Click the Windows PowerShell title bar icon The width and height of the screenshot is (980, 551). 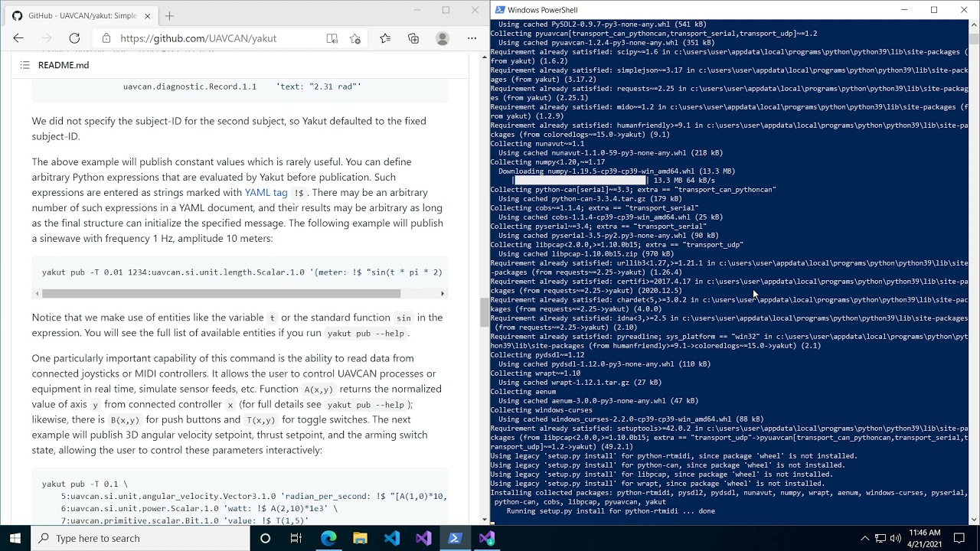pos(500,10)
